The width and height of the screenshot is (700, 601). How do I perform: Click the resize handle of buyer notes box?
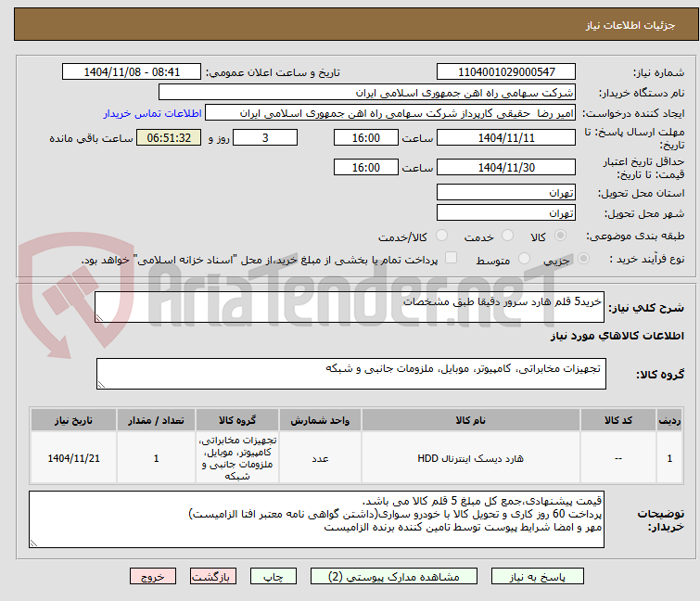click(34, 543)
